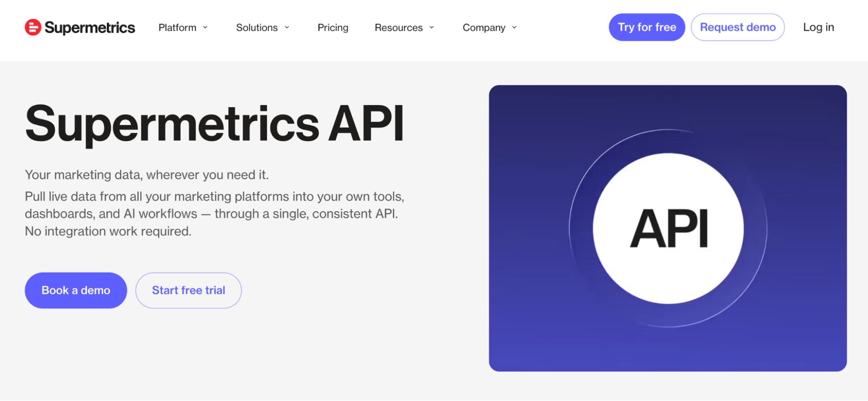Screen dimensions: 868x401
Task: Click the Start free trial button
Action: click(x=188, y=290)
